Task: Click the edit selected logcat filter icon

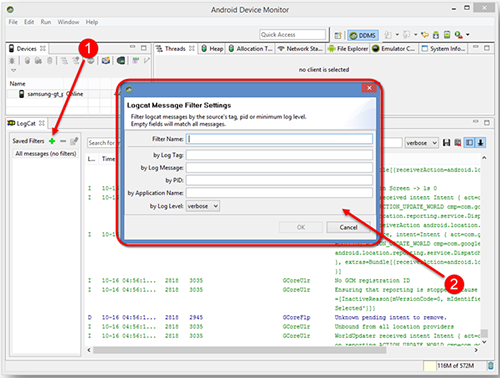Action: click(74, 141)
